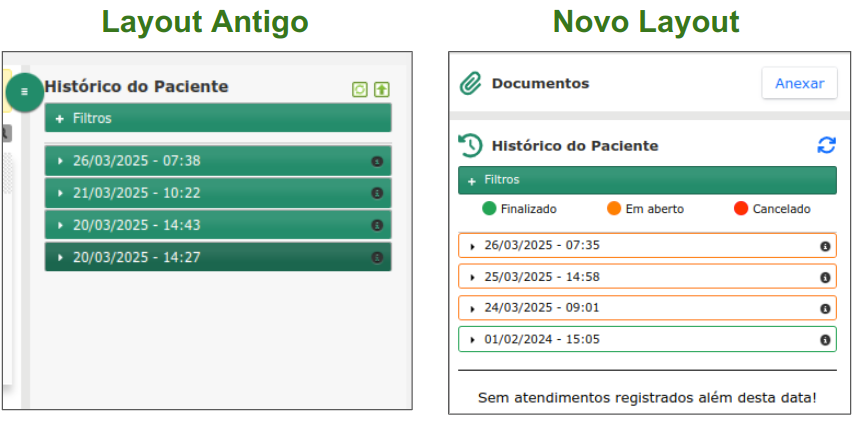Click the red Cancelado status dot
859x421 pixels.
click(741, 209)
